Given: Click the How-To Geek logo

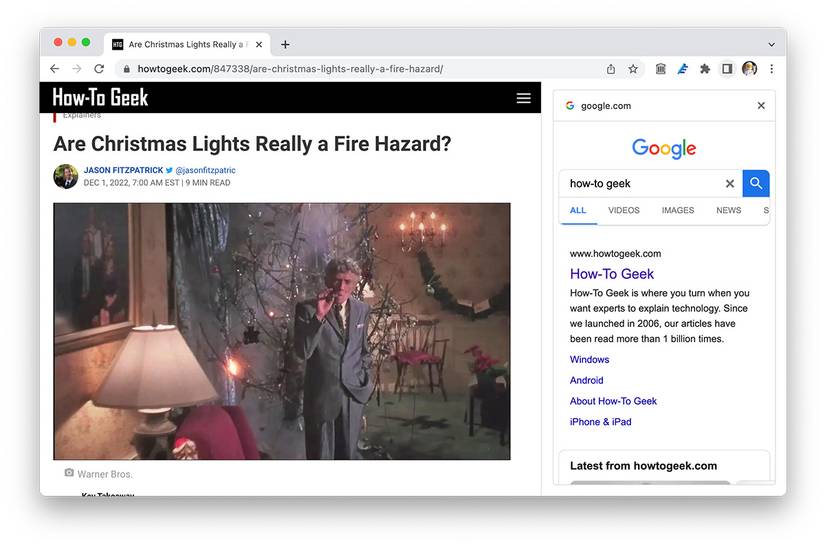Looking at the screenshot, I should tap(100, 98).
